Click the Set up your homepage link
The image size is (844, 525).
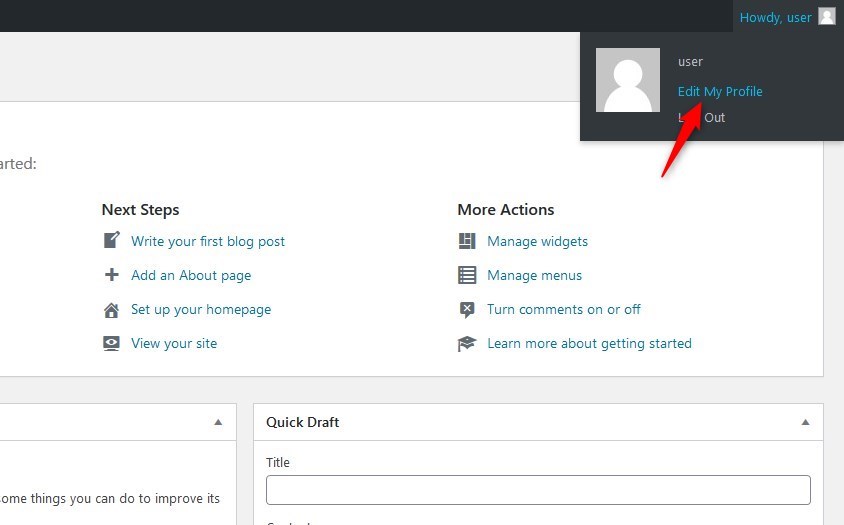pos(201,309)
